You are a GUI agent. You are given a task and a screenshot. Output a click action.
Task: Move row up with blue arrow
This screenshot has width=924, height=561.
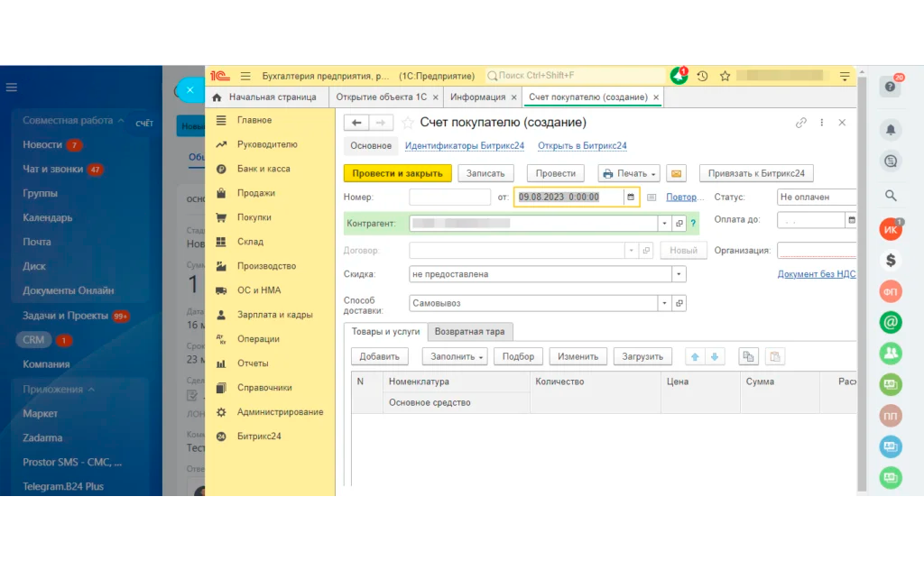point(695,356)
